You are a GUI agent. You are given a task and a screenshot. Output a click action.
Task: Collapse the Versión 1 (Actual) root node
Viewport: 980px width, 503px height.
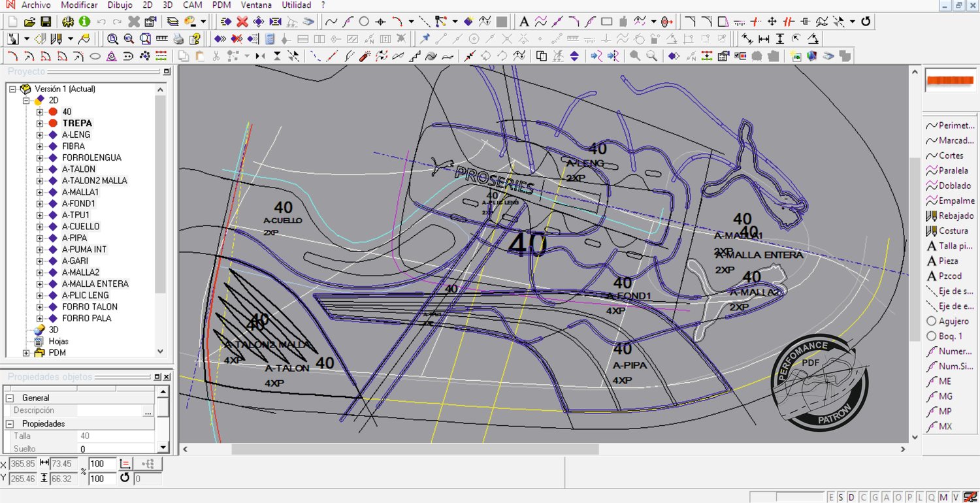pos(13,89)
